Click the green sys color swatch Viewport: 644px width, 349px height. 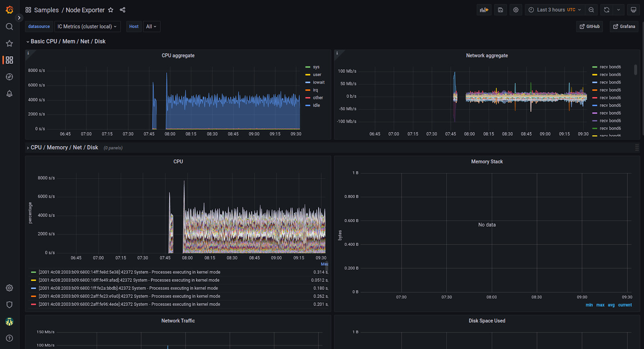pos(308,67)
